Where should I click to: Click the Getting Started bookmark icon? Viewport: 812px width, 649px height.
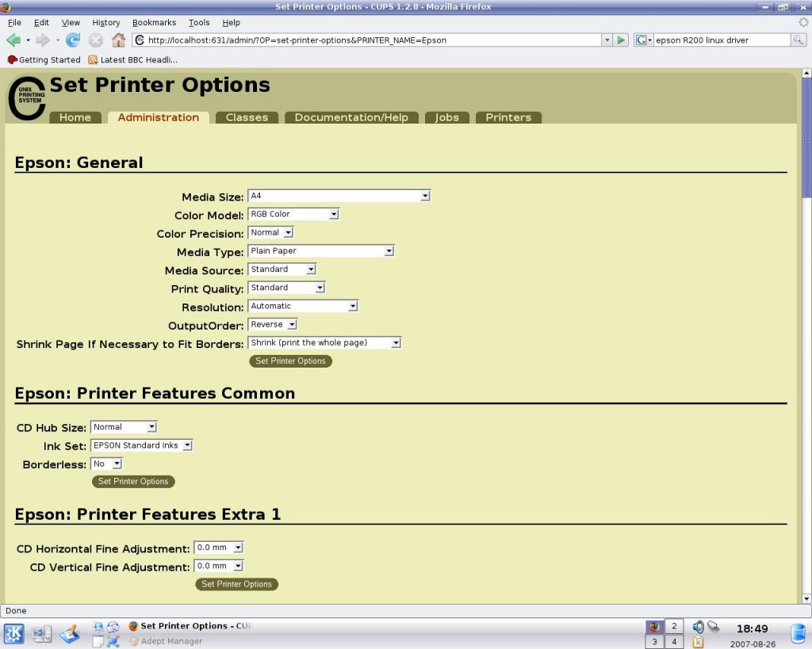12,59
